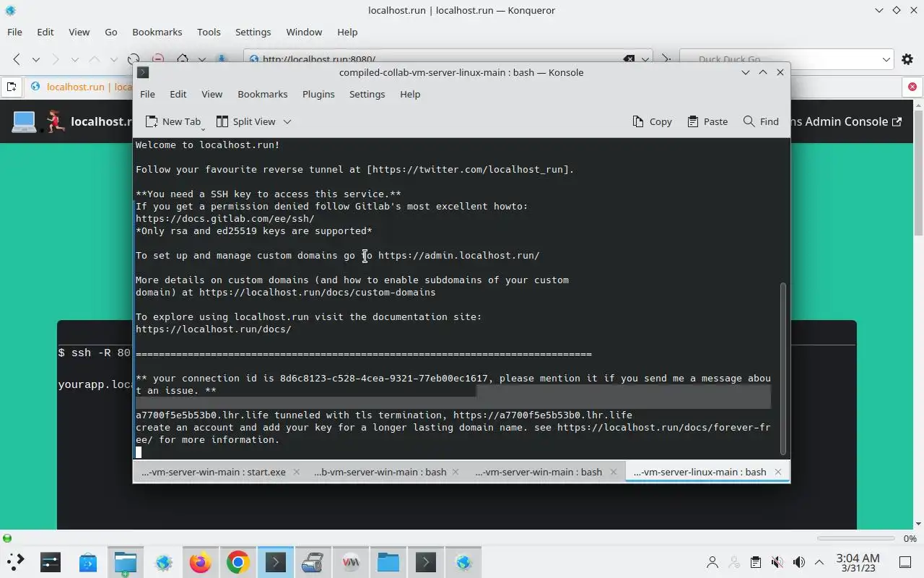Switch to the start.exe Konsole tab

pyautogui.click(x=214, y=472)
